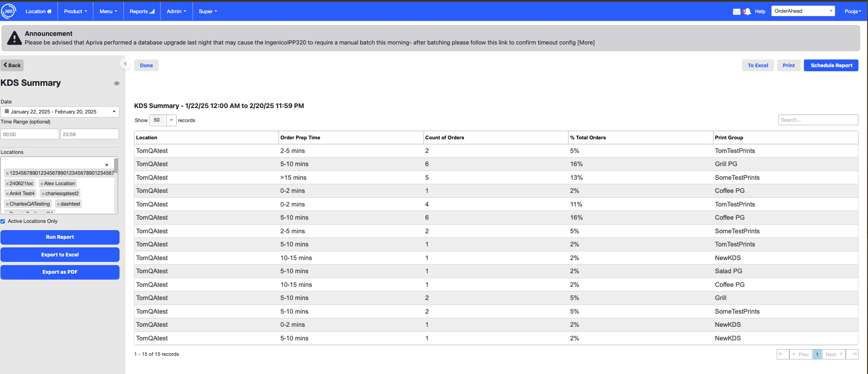This screenshot has height=374, width=868.
Task: Remove the Alex Location tag
Action: click(42, 184)
